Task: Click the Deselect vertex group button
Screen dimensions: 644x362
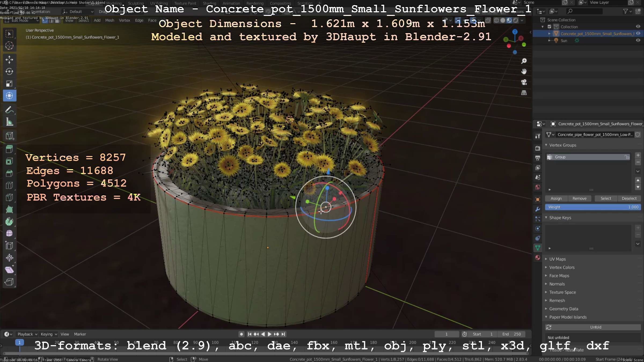Action: (629, 198)
